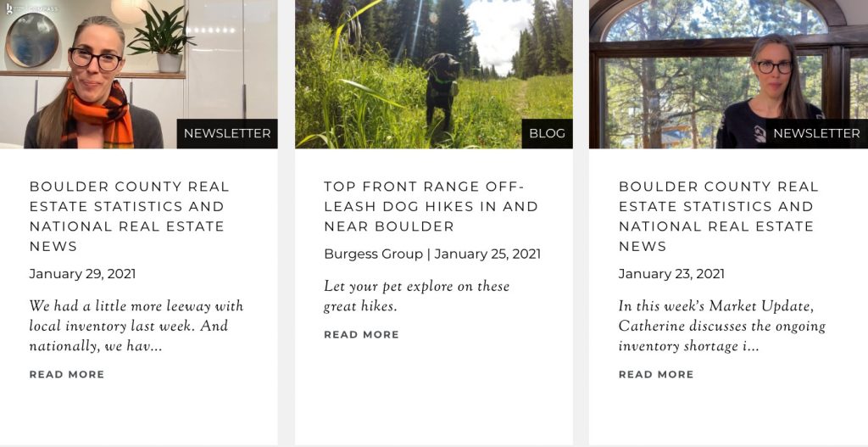Click the Burgess Group author name
This screenshot has width=868, height=447.
click(x=374, y=254)
